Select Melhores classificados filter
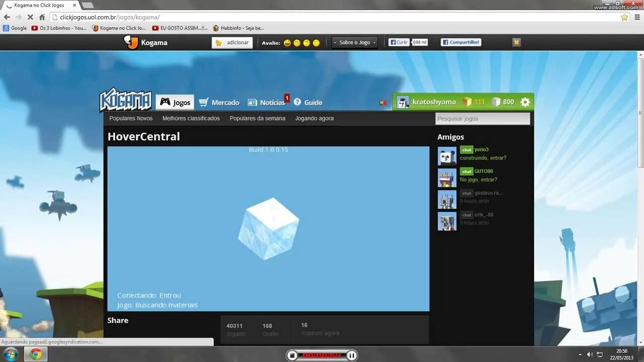The width and height of the screenshot is (644, 362). pyautogui.click(x=191, y=118)
